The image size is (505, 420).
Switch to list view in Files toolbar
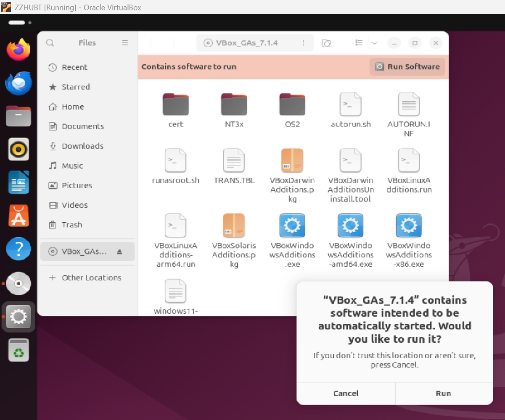(x=359, y=43)
